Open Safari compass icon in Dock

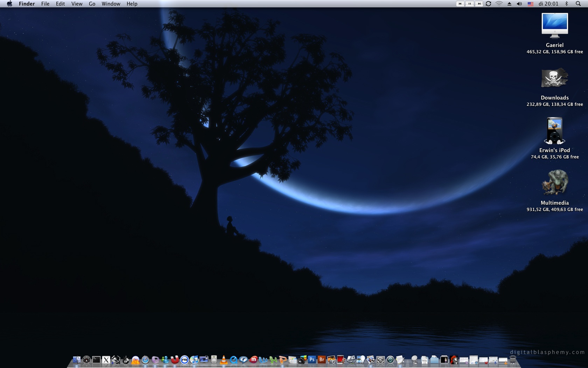pyautogui.click(x=145, y=360)
